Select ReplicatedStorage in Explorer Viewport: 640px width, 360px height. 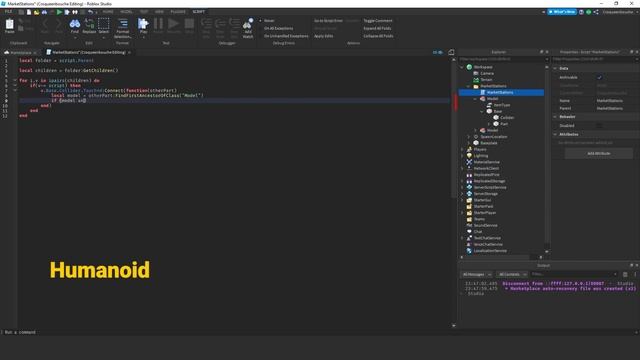tap(489, 181)
